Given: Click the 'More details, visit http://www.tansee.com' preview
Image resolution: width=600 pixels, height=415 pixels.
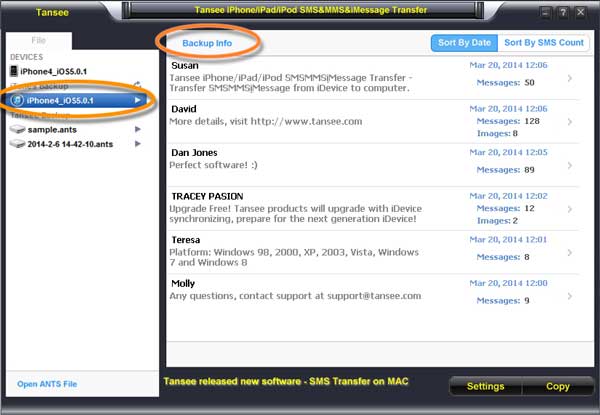Looking at the screenshot, I should pyautogui.click(x=266, y=122).
